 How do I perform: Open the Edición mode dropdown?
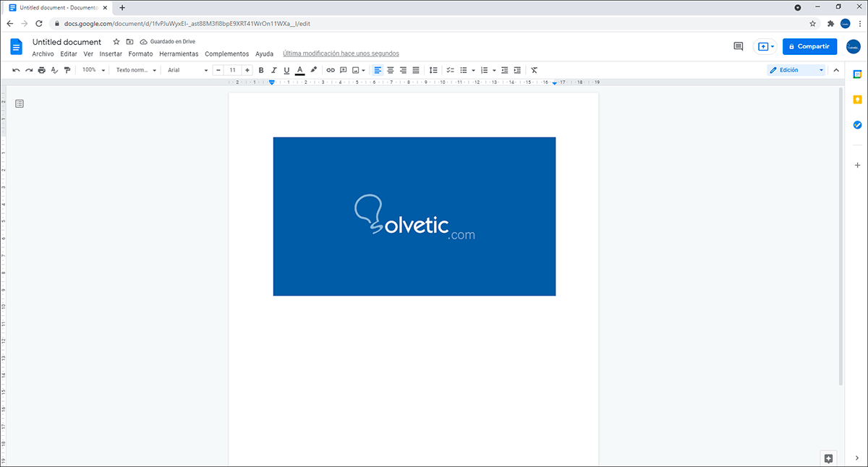coord(796,70)
